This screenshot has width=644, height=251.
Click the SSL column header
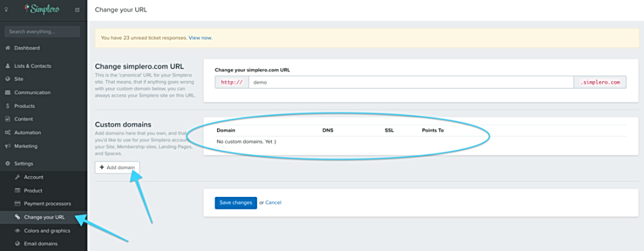[389, 131]
